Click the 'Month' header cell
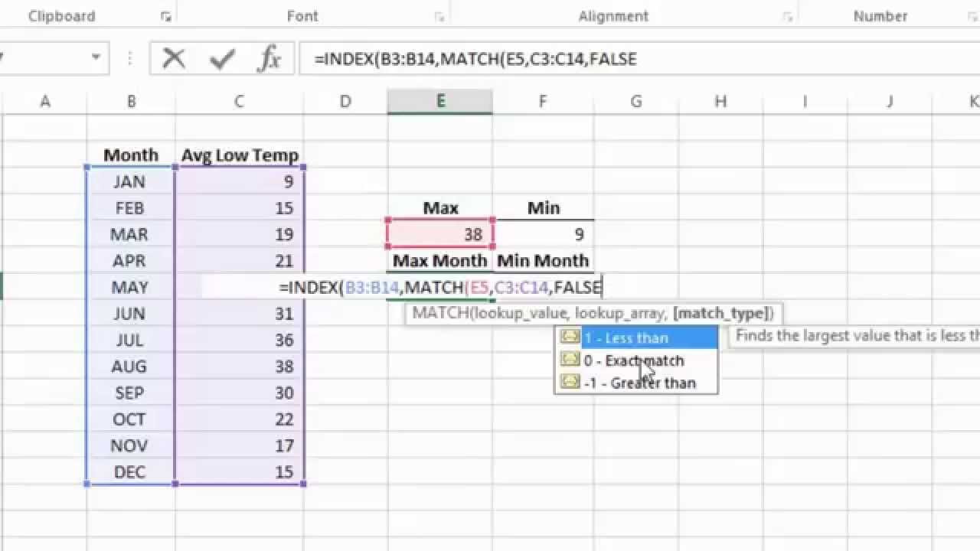The height and width of the screenshot is (551, 980). 131,155
